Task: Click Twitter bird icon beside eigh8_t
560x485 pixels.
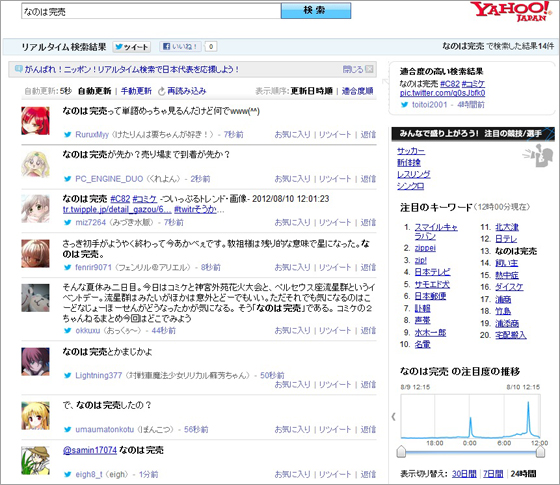Action: (x=68, y=475)
